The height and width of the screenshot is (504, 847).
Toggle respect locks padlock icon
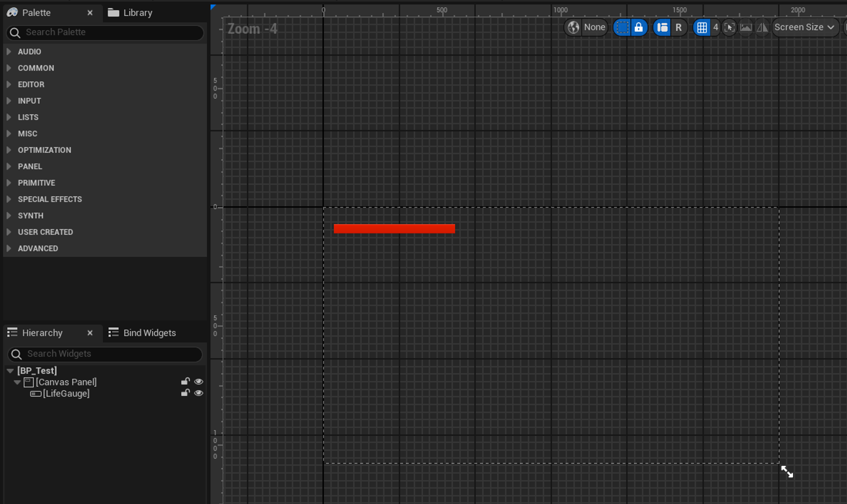click(639, 28)
